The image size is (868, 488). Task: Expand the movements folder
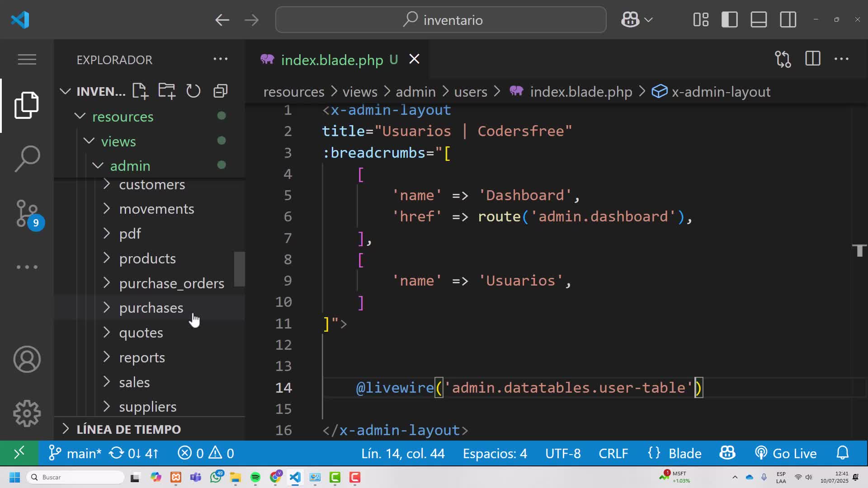click(x=107, y=208)
